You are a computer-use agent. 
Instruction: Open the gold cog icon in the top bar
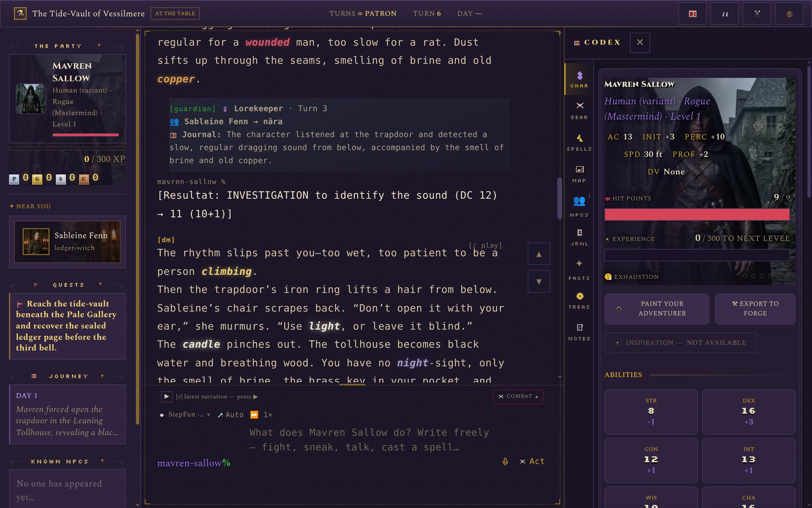(x=789, y=14)
